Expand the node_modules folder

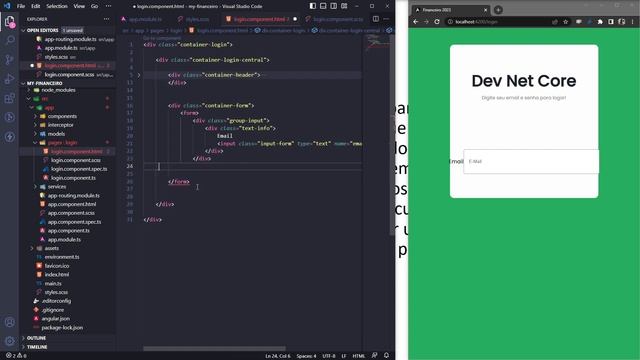click(58, 90)
